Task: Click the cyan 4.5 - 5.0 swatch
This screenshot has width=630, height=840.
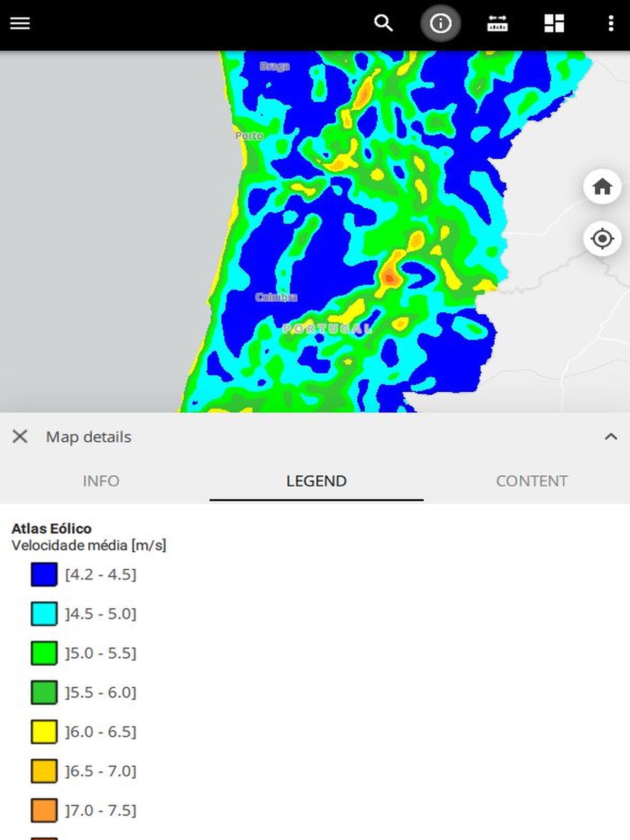Action: pos(44,614)
